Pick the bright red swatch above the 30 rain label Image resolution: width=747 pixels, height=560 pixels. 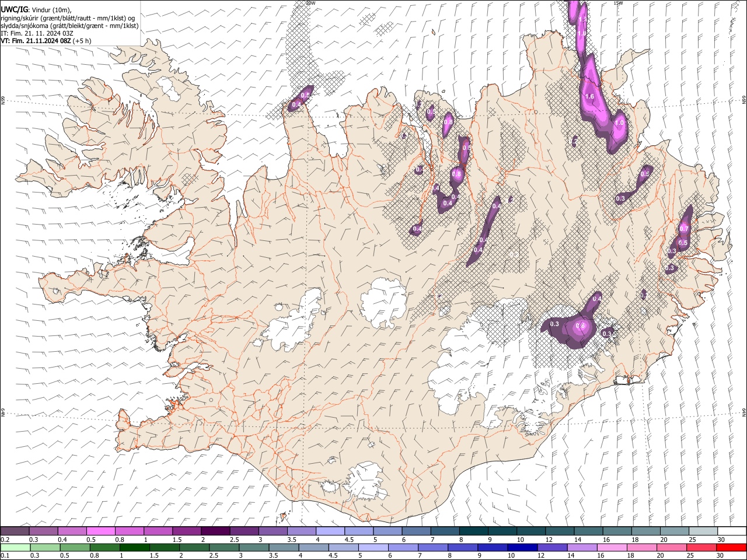pos(732,548)
